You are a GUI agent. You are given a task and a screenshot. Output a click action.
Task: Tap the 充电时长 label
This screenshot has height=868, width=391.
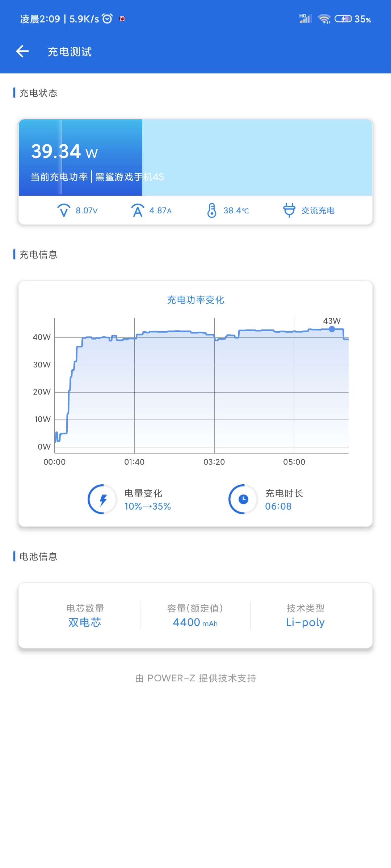click(284, 493)
